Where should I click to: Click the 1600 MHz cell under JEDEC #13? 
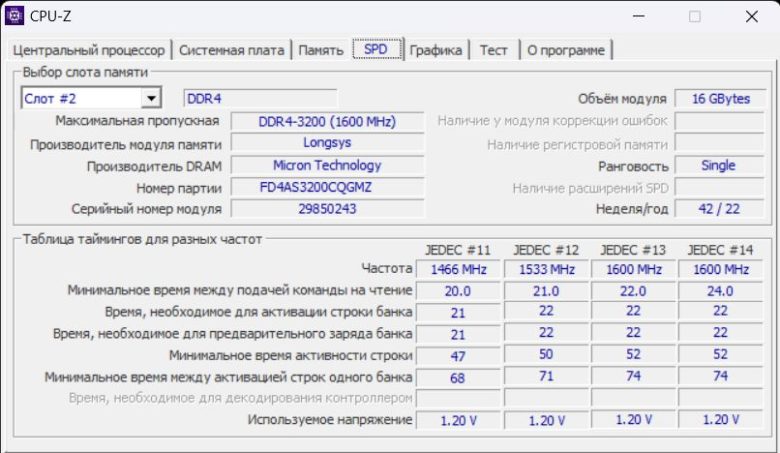tap(633, 269)
